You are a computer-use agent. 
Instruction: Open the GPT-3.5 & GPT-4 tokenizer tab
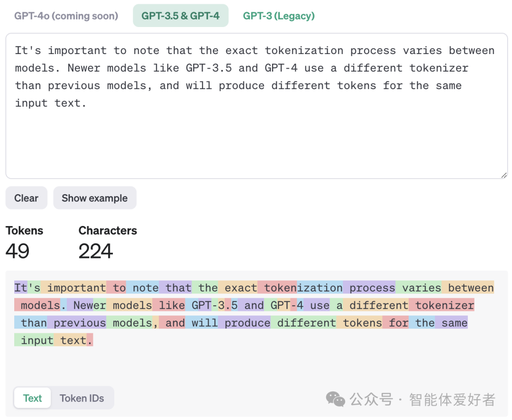coord(181,16)
